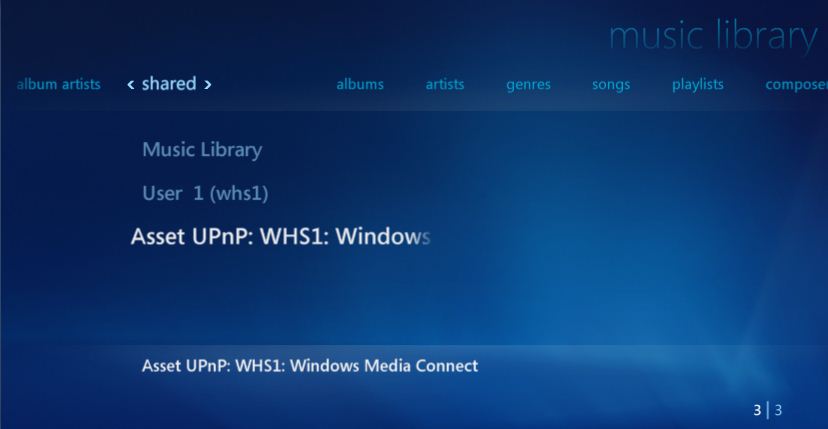Click the 3|3 item counter
Screen dimensions: 828x429
(767, 409)
